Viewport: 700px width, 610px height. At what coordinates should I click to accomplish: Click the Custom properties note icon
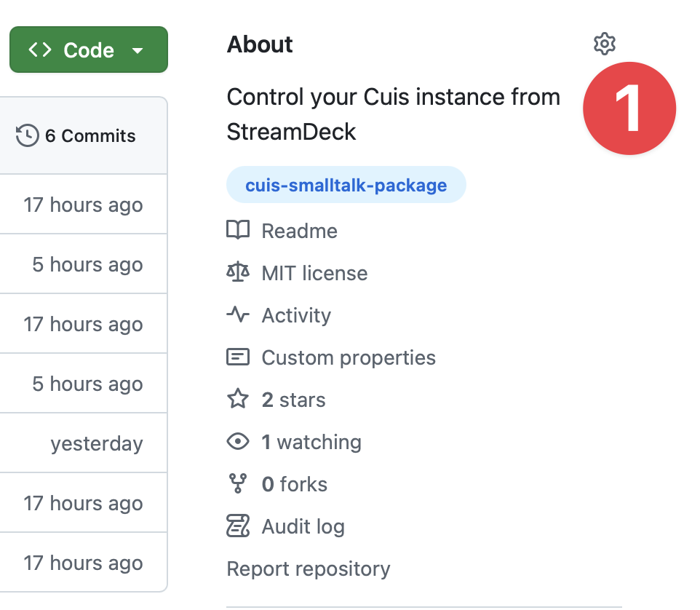238,357
